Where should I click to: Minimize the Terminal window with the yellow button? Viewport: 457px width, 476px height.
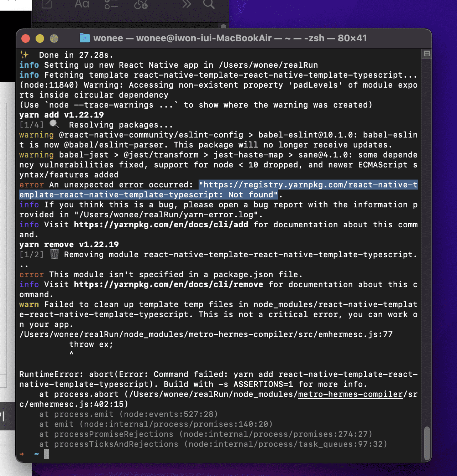point(40,38)
